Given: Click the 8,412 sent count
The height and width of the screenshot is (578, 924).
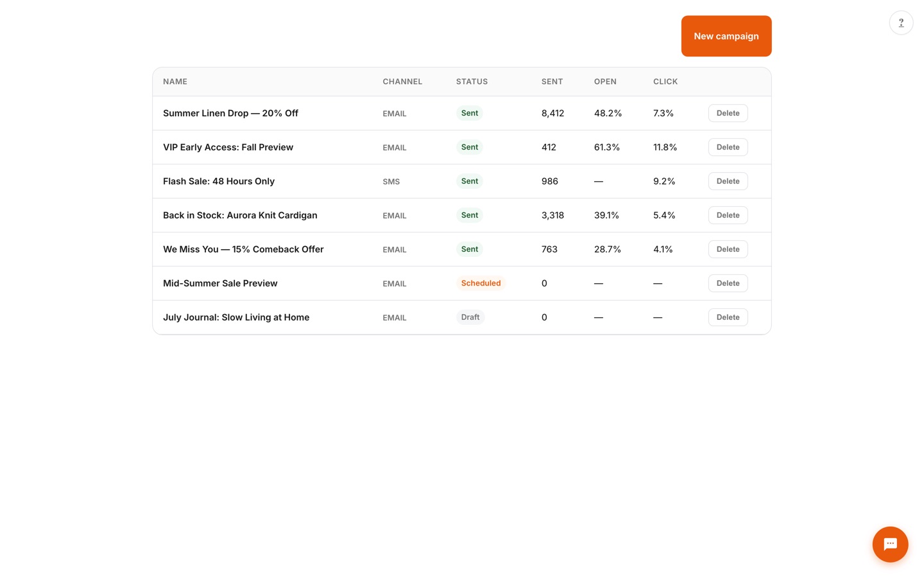Looking at the screenshot, I should 552,113.
